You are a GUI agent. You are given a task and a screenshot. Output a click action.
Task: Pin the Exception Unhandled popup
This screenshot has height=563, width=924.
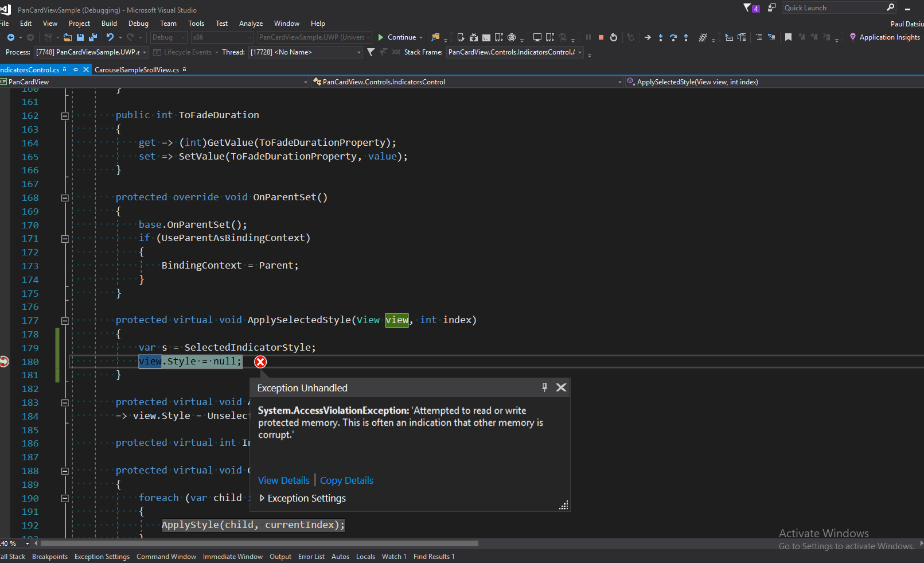tap(544, 387)
